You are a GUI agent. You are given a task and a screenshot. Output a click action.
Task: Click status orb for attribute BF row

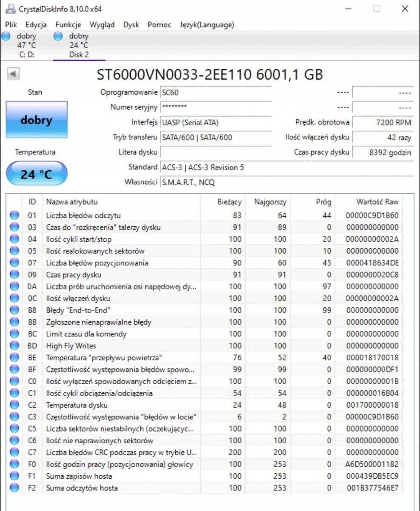coord(14,369)
